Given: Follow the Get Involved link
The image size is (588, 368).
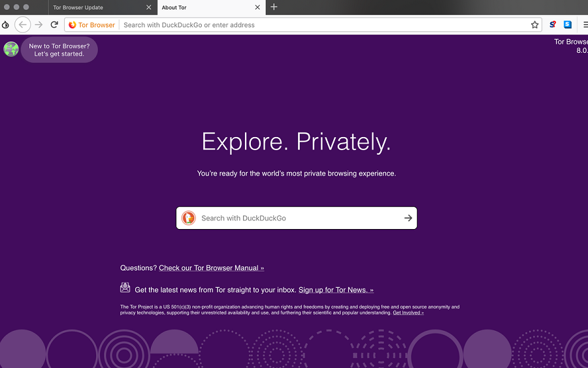Looking at the screenshot, I should 408,313.
